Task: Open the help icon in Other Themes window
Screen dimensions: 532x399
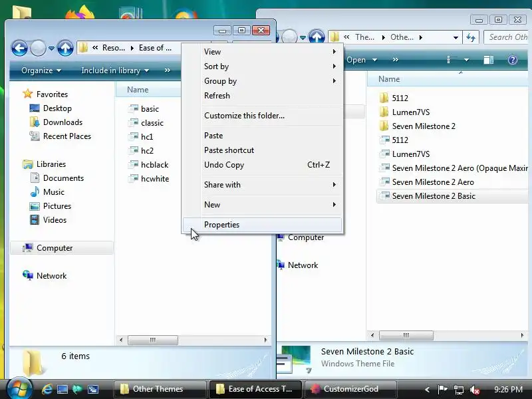Action: click(512, 60)
